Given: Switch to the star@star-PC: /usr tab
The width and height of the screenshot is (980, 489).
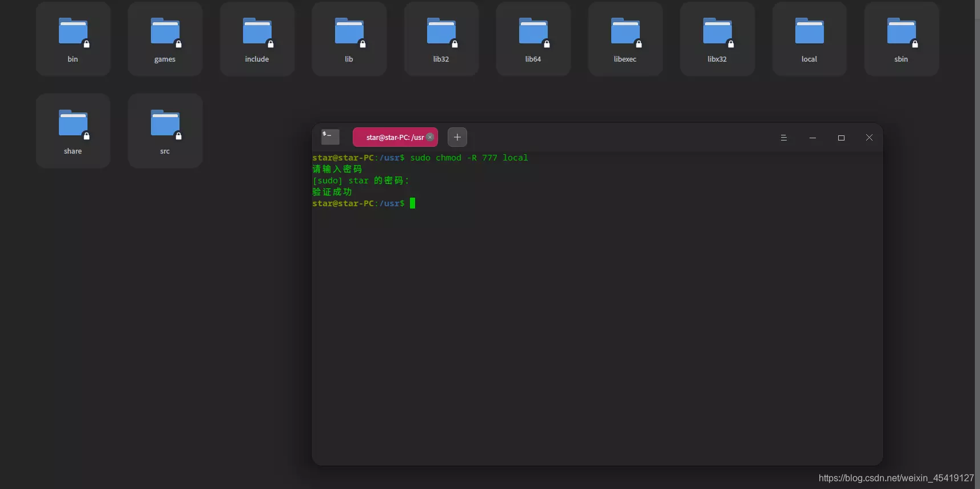Looking at the screenshot, I should [x=395, y=137].
